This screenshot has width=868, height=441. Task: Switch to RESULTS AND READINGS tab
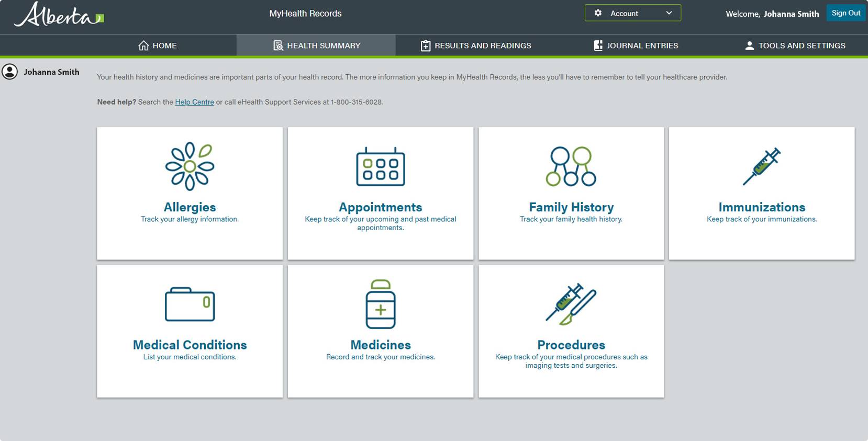(475, 46)
